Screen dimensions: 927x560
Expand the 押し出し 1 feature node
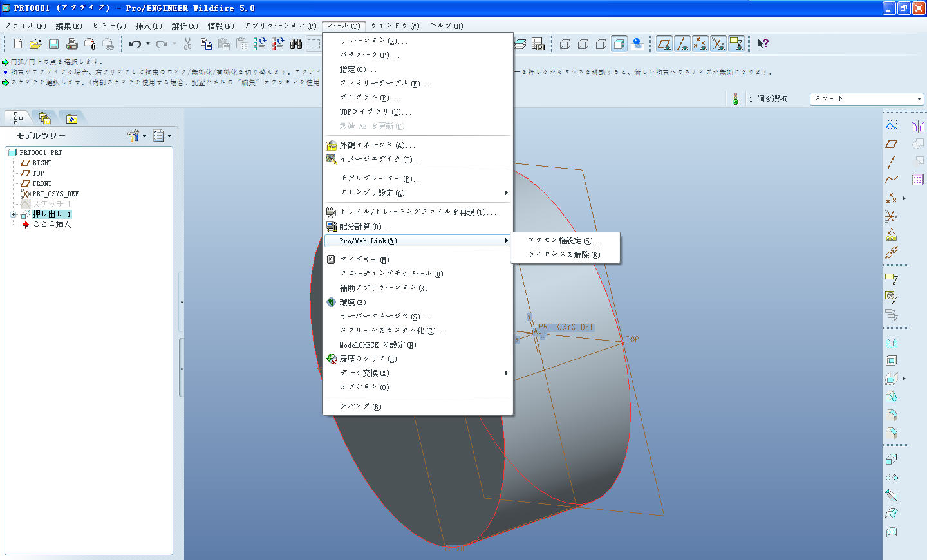(x=14, y=214)
